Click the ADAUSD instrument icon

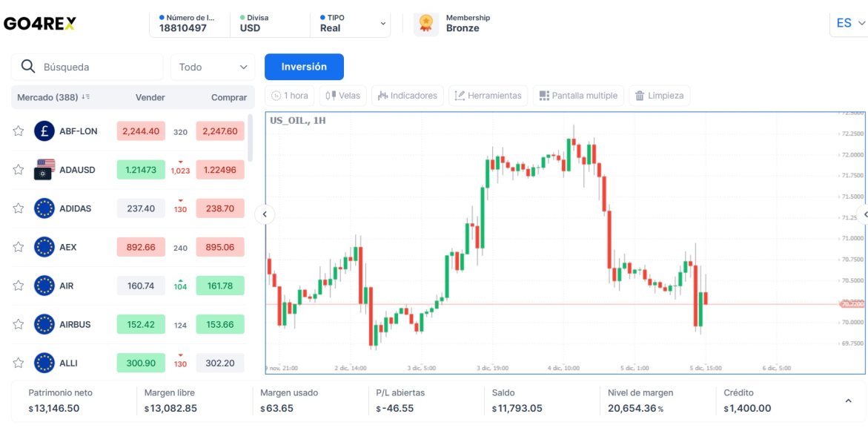[x=44, y=170]
